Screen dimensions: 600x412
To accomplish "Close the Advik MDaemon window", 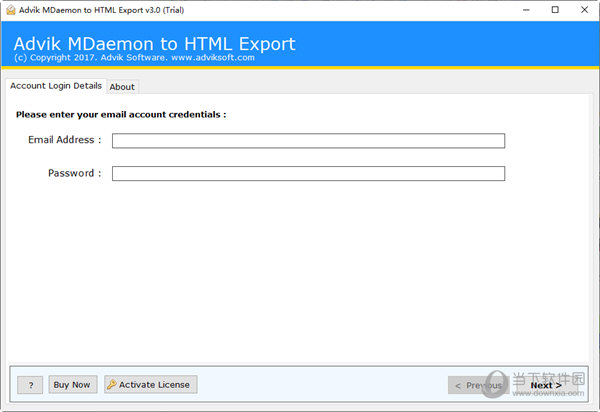I will 584,10.
